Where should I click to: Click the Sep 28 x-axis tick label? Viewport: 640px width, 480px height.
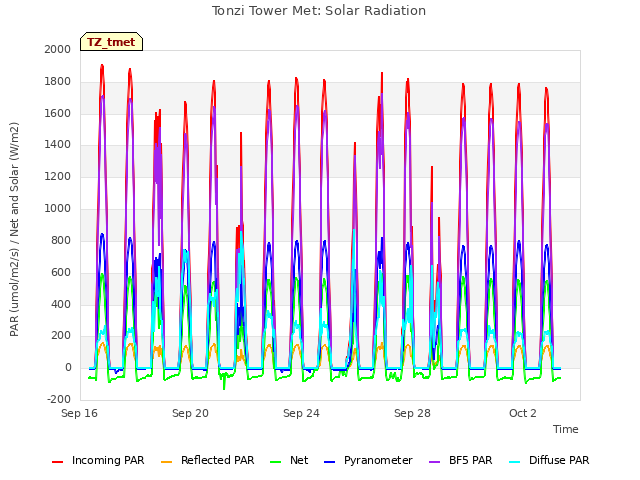coord(412,413)
